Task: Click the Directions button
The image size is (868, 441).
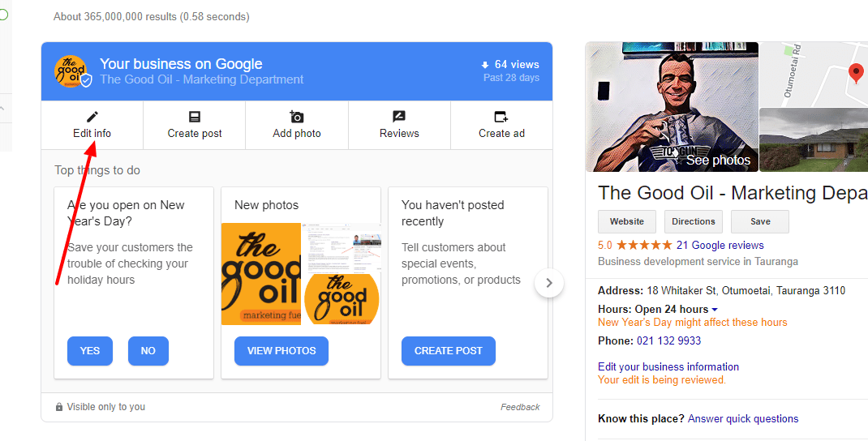Action: 694,221
